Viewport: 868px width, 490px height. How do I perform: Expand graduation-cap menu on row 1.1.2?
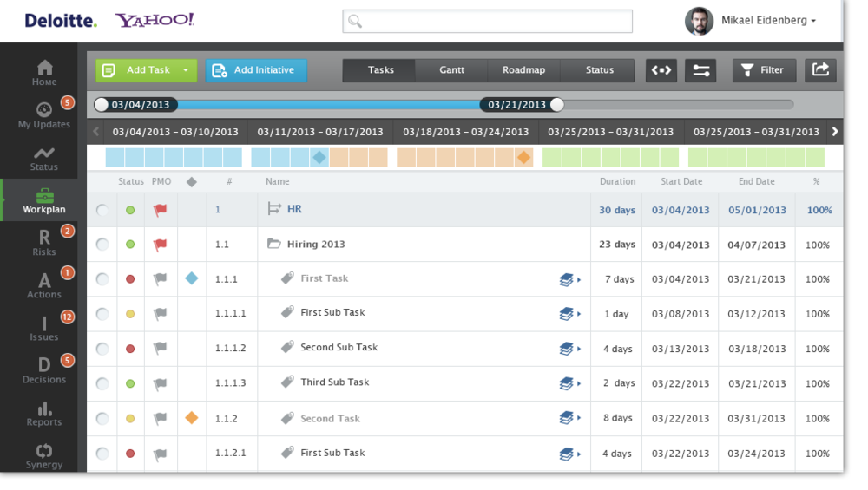pos(569,417)
